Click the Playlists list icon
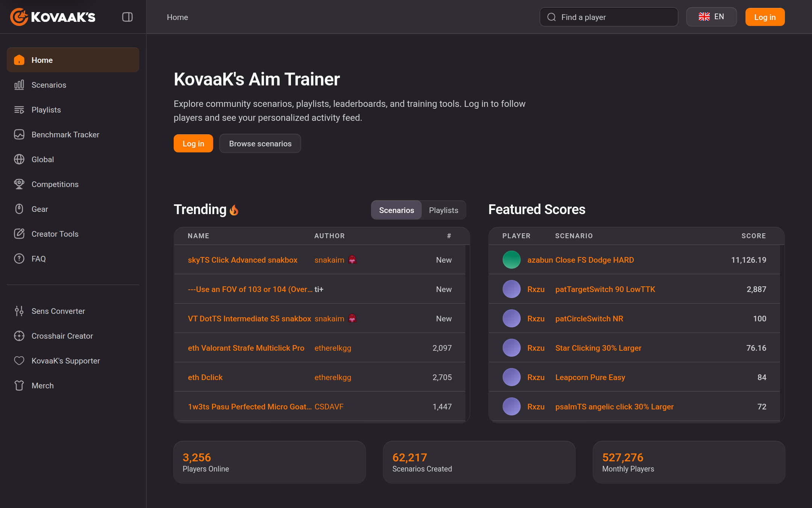 click(19, 110)
